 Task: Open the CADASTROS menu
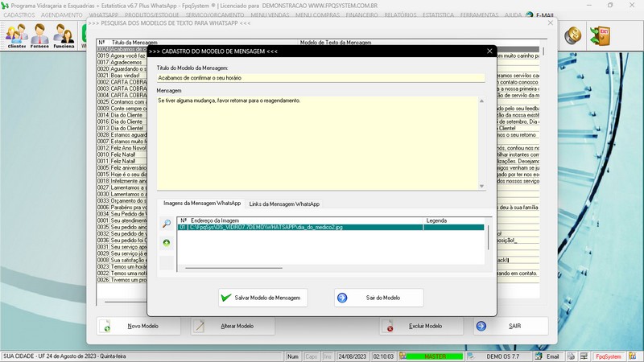point(19,14)
